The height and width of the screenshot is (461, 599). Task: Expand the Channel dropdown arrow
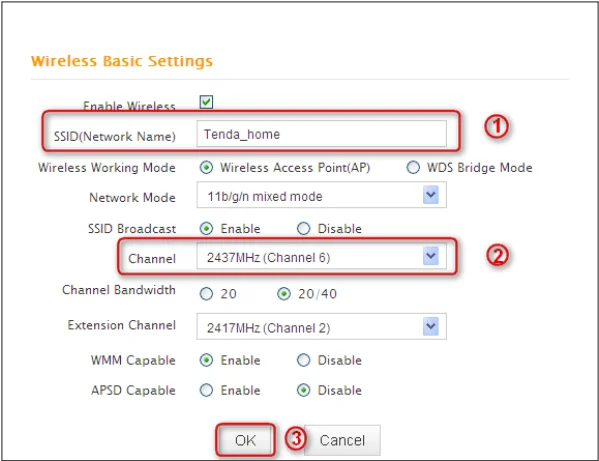pyautogui.click(x=431, y=256)
